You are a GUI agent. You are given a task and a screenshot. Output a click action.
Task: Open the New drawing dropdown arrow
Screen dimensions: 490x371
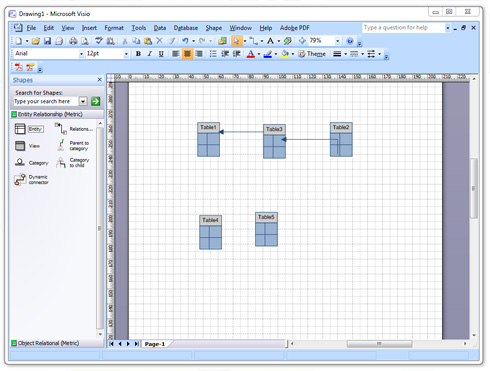point(27,41)
